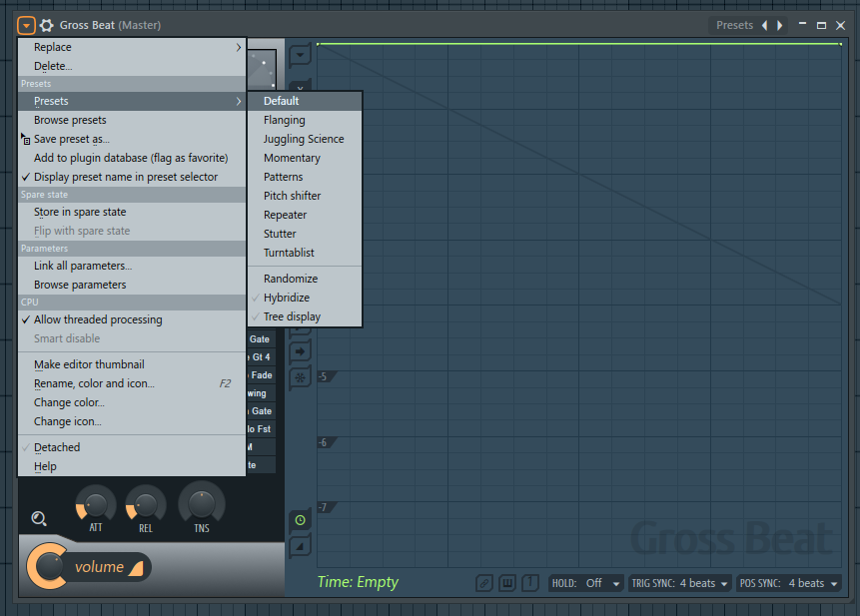Expand the Replace submenu
The image size is (860, 616).
pos(132,47)
